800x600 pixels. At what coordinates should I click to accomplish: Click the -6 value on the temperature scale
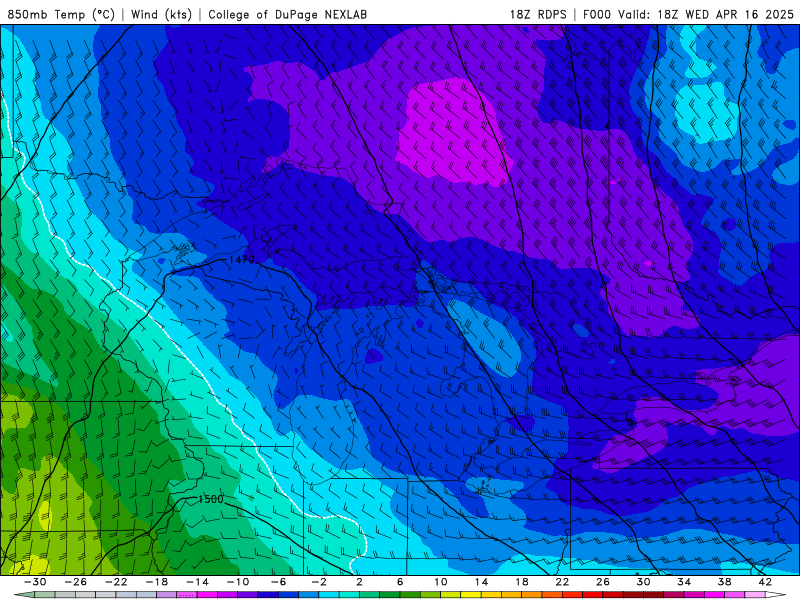278,582
